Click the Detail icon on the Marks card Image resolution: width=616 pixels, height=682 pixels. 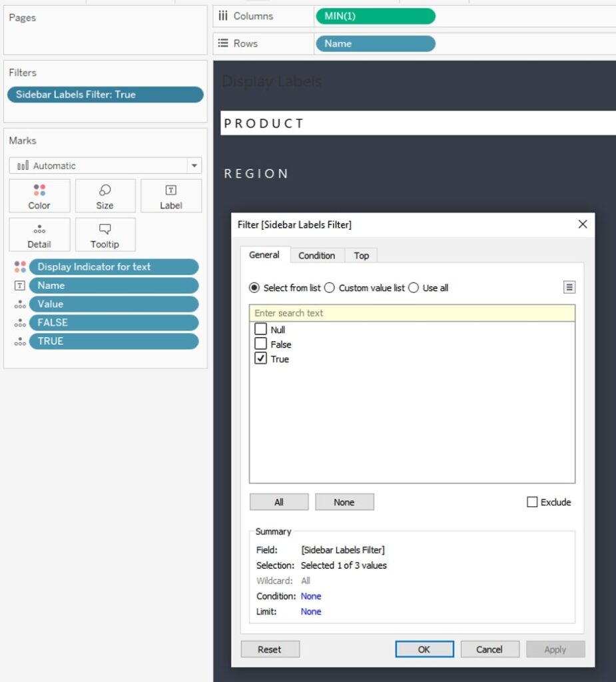pyautogui.click(x=39, y=234)
